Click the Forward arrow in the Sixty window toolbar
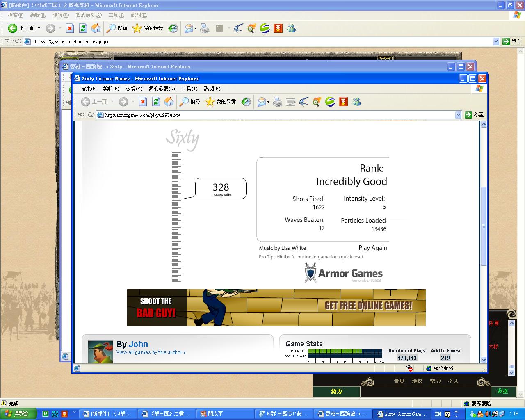This screenshot has height=420, width=525. pos(123,102)
